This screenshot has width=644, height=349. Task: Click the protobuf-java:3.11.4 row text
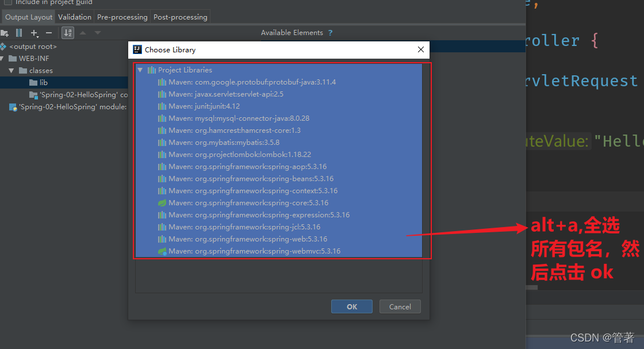pos(252,82)
